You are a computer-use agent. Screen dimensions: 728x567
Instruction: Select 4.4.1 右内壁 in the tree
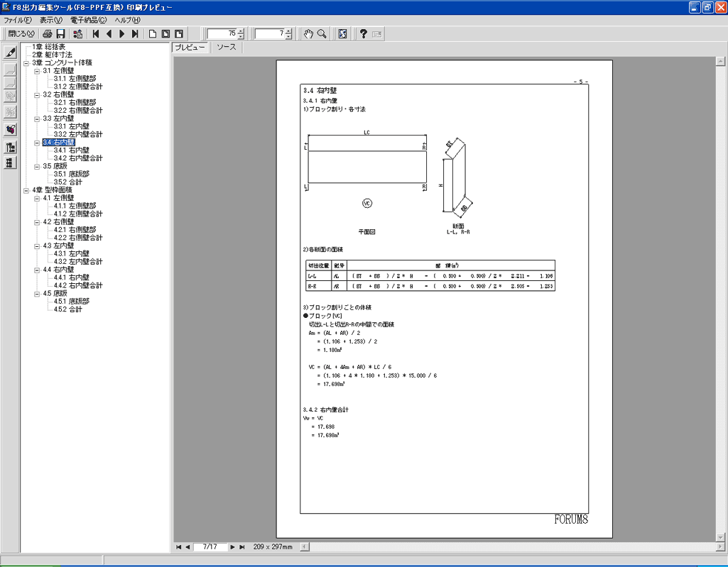72,277
